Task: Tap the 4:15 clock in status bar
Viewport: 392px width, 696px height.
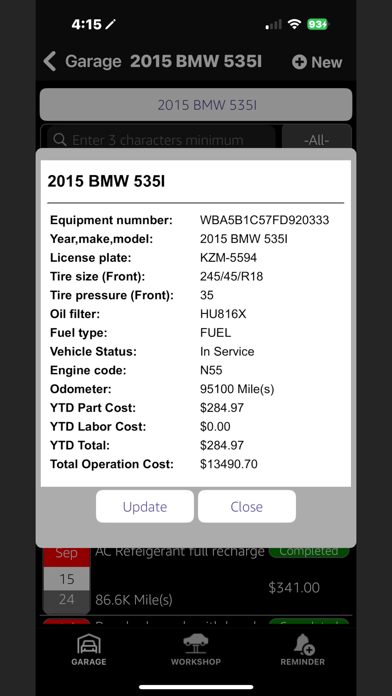Action: [87, 24]
